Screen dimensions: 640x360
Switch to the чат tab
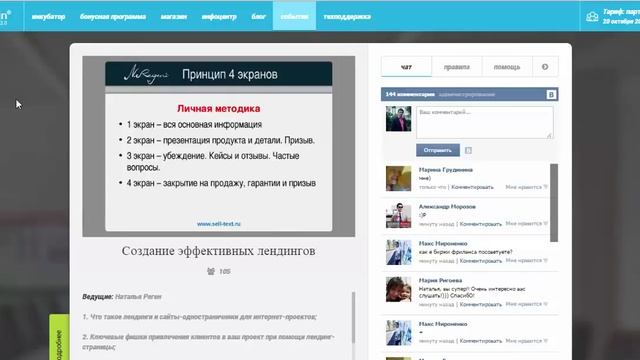click(406, 67)
